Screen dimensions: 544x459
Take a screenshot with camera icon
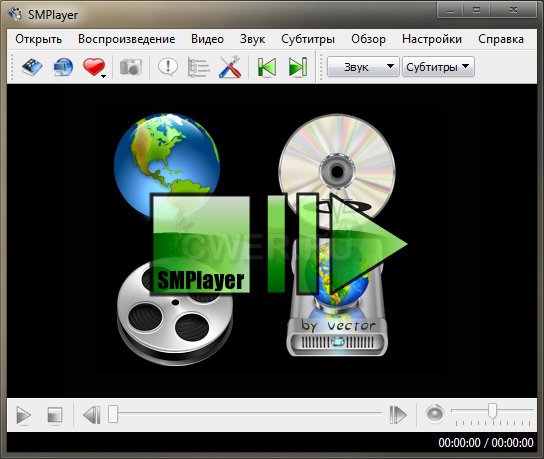click(131, 67)
